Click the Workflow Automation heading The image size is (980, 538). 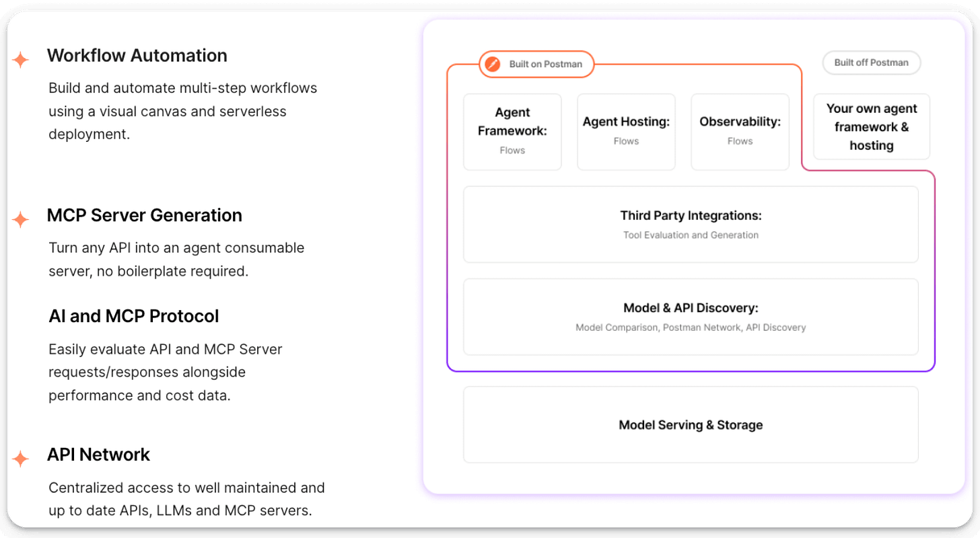tap(137, 55)
